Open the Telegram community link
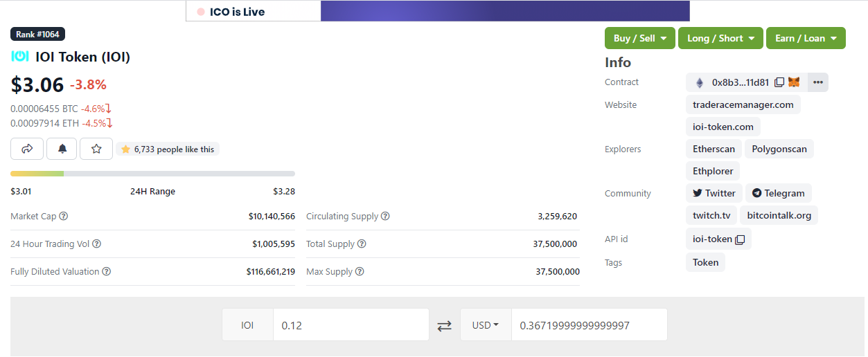868x357 pixels. tap(779, 194)
